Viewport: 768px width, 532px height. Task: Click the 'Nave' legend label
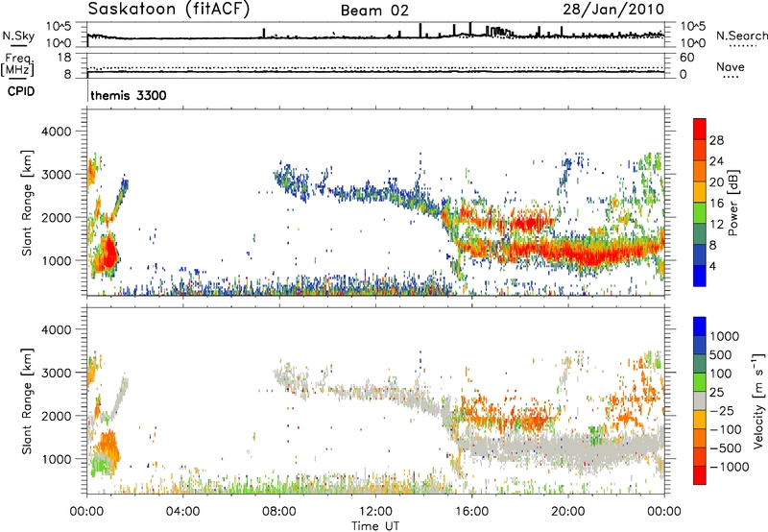(x=731, y=66)
